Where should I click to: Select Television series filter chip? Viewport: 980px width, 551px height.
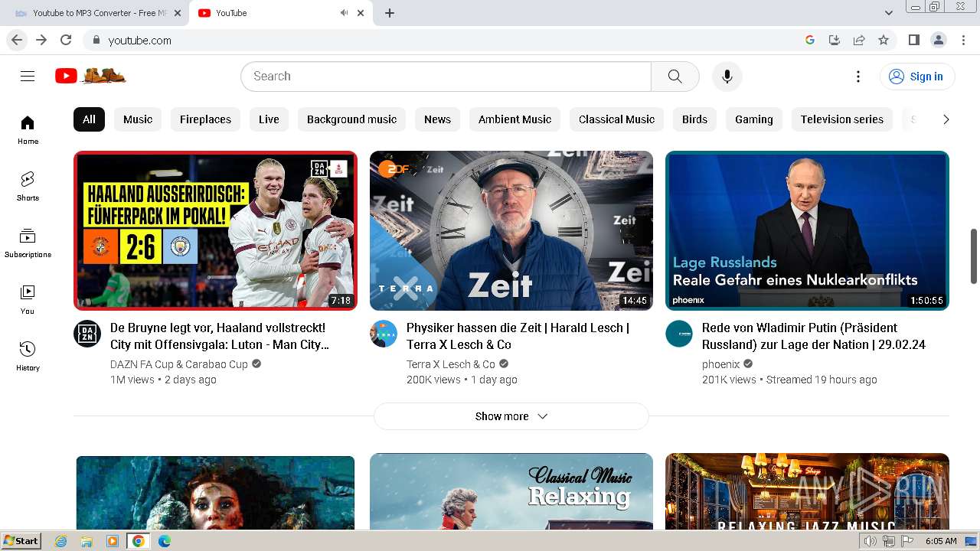[x=842, y=119]
